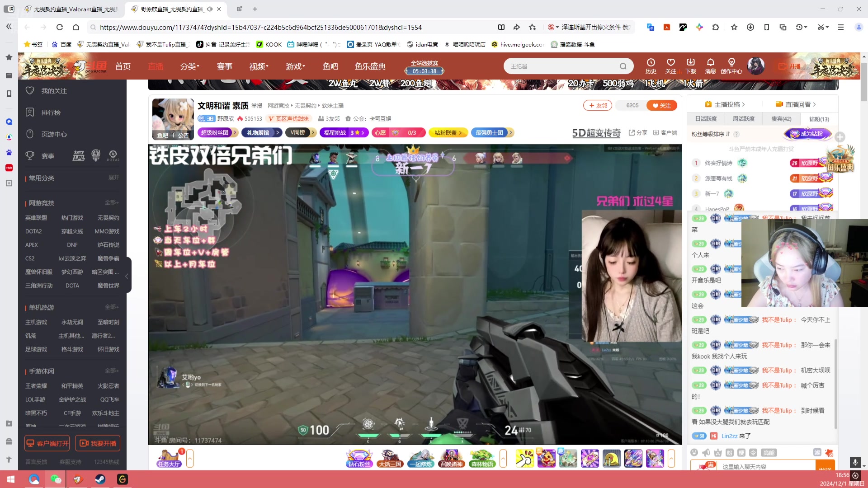Screen dimensions: 868x488
Task: Click the 下载 download icon
Action: tap(690, 63)
